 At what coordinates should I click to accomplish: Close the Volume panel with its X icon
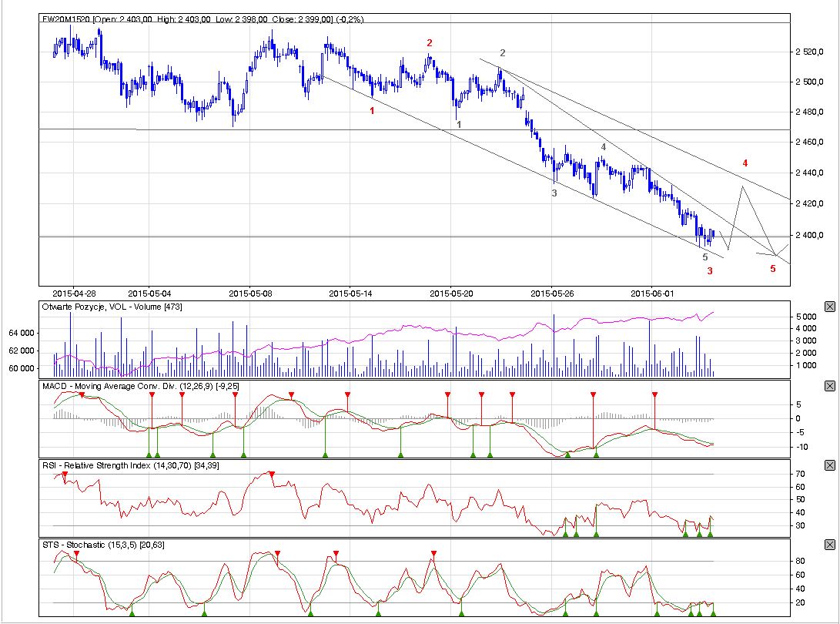pyautogui.click(x=829, y=307)
